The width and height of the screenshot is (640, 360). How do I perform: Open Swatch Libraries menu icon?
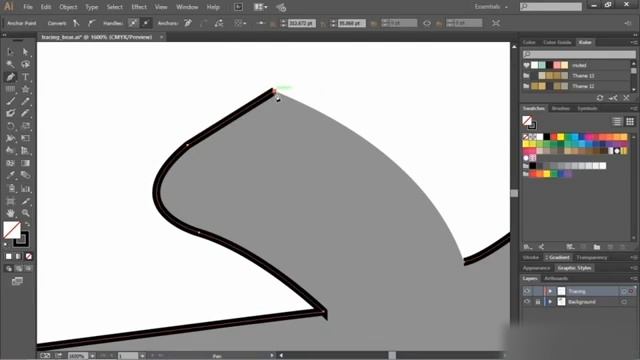[x=528, y=247]
